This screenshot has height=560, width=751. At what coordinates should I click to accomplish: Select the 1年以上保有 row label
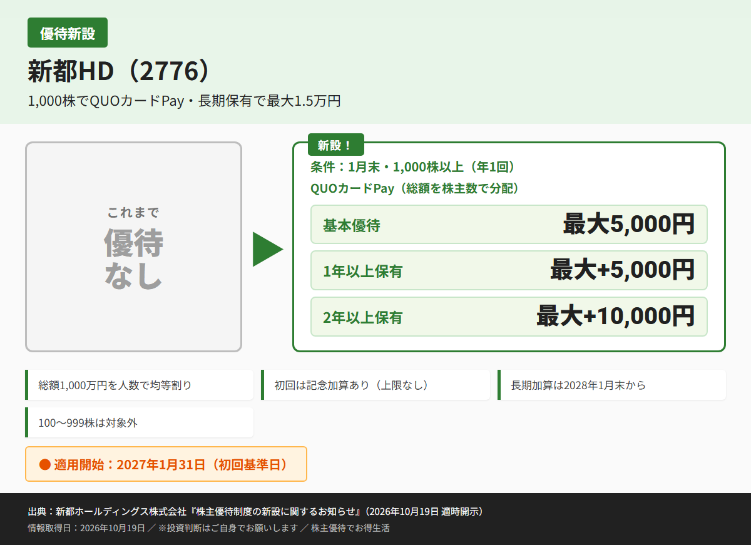[363, 272]
